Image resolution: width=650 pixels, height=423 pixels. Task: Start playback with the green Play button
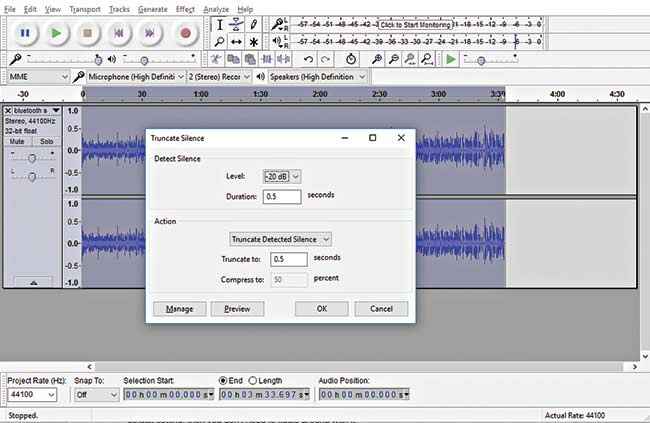point(56,33)
